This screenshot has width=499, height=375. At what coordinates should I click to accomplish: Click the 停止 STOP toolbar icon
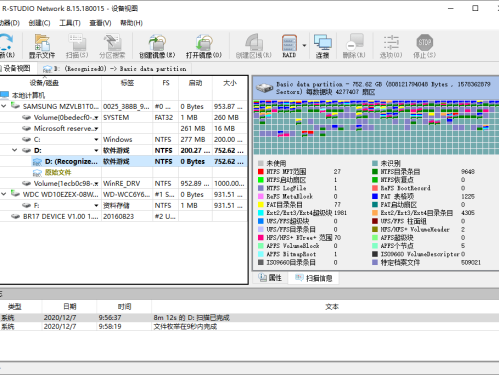click(x=425, y=46)
